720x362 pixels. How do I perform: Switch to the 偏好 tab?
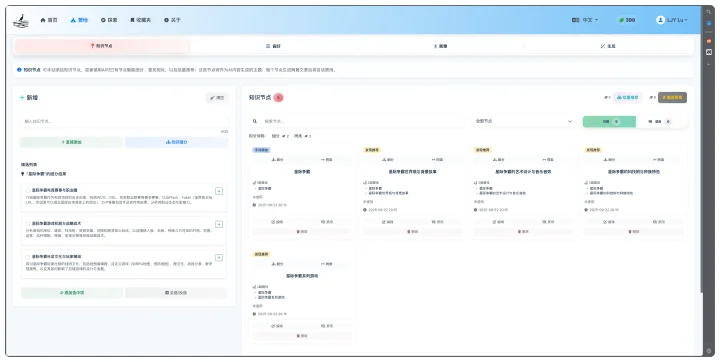[x=273, y=46]
